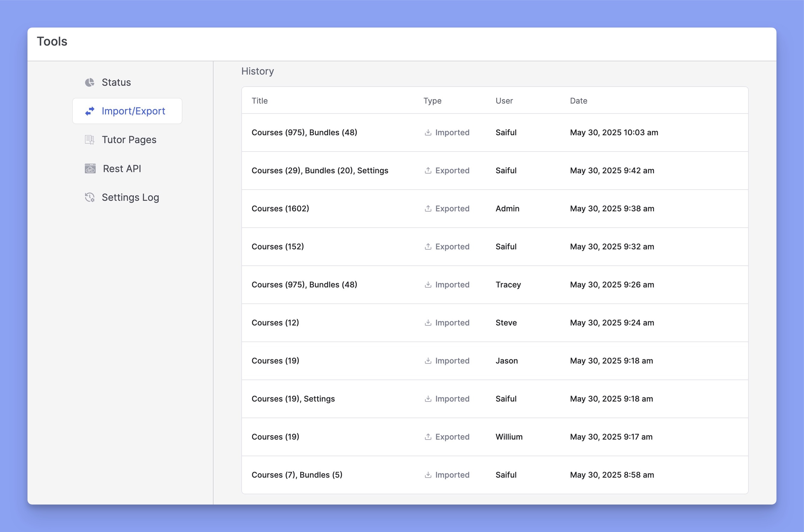This screenshot has width=804, height=532.
Task: Click the Settings Log history icon
Action: pos(90,197)
